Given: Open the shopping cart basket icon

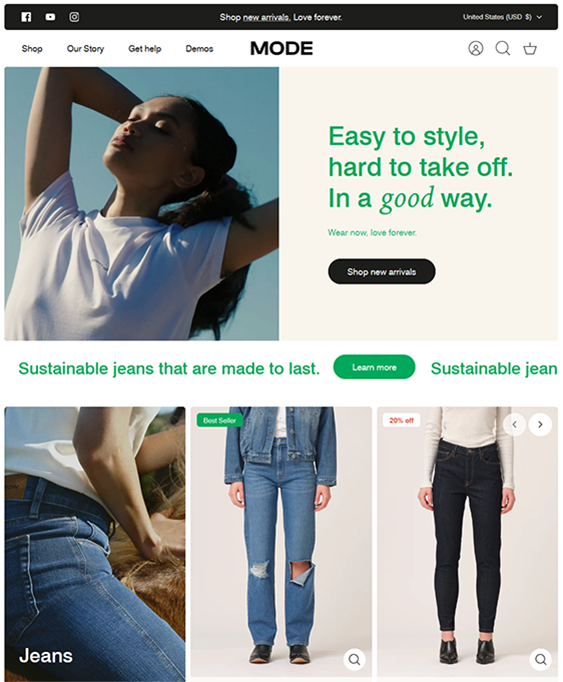Looking at the screenshot, I should (x=530, y=48).
